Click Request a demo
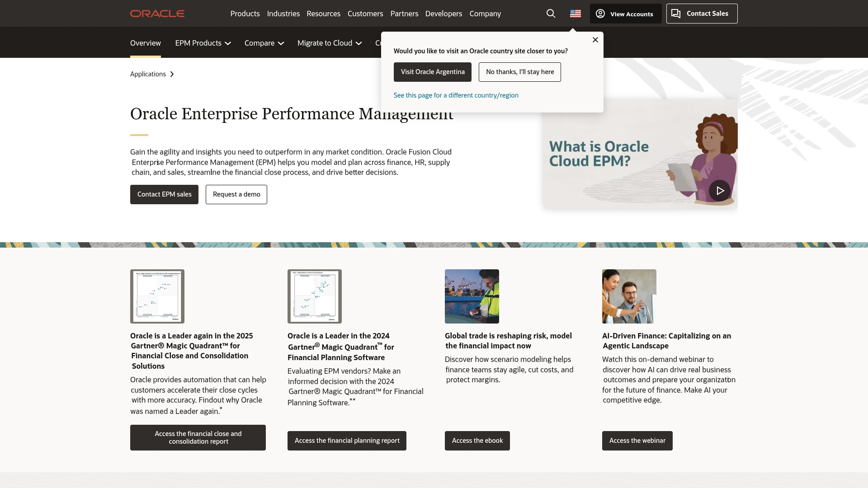 pos(236,194)
